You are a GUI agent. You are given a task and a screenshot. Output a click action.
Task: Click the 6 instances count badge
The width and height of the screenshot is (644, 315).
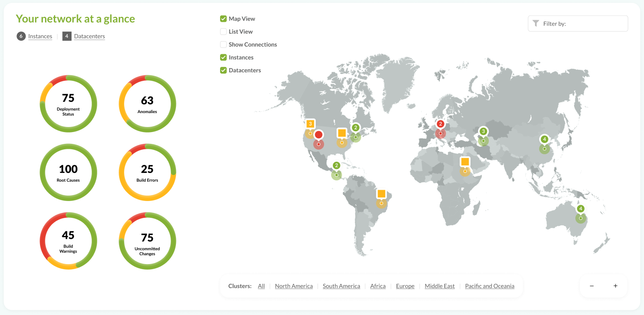coord(21,36)
